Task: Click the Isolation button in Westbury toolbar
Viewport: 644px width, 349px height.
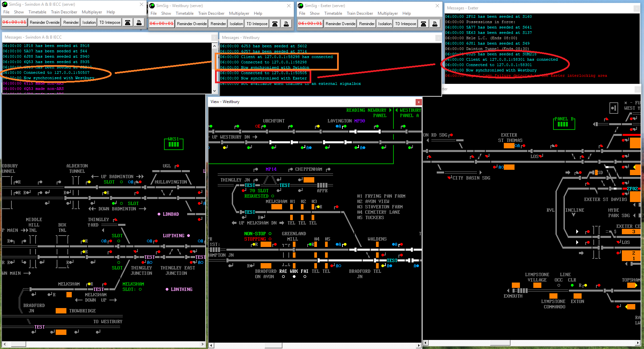Action: pyautogui.click(x=236, y=24)
